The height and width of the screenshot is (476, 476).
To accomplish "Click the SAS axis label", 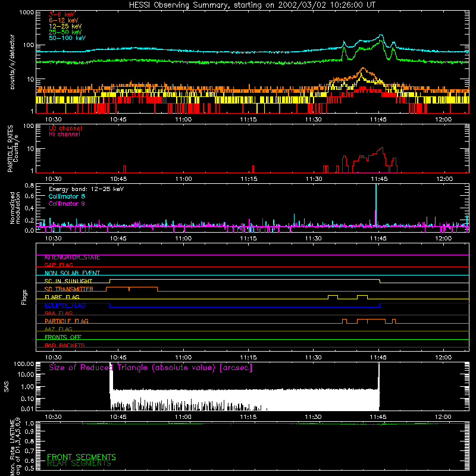I will tap(6, 387).
